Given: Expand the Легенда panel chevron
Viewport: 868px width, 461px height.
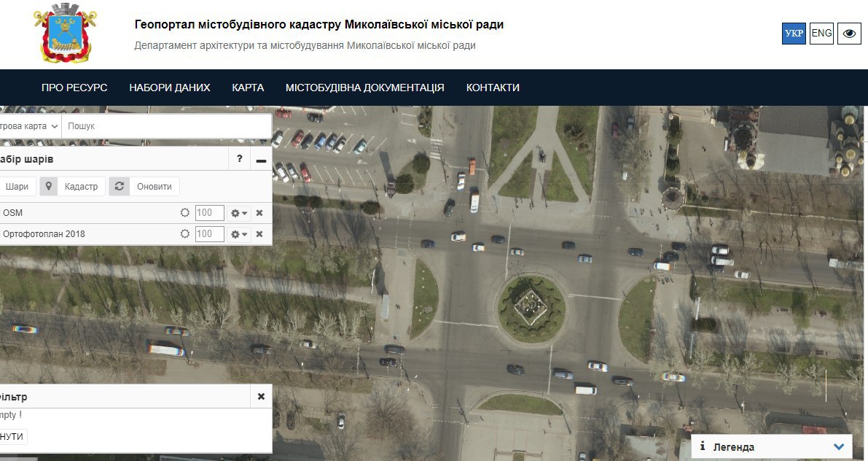Looking at the screenshot, I should (x=839, y=446).
